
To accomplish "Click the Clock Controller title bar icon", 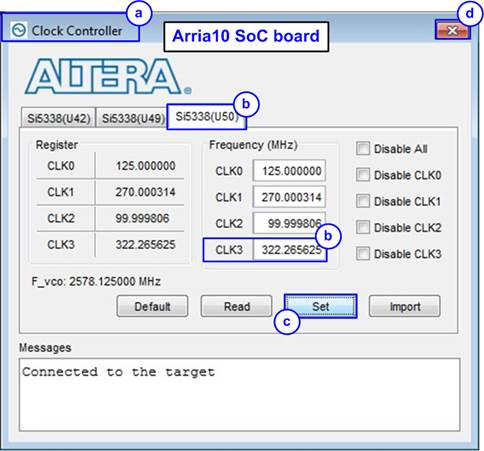I will (19, 31).
